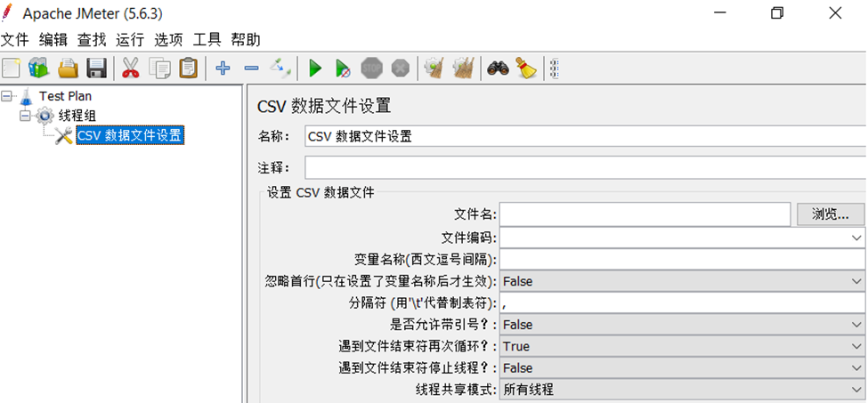Select Test Plan in the tree
The image size is (868, 403).
coord(65,96)
